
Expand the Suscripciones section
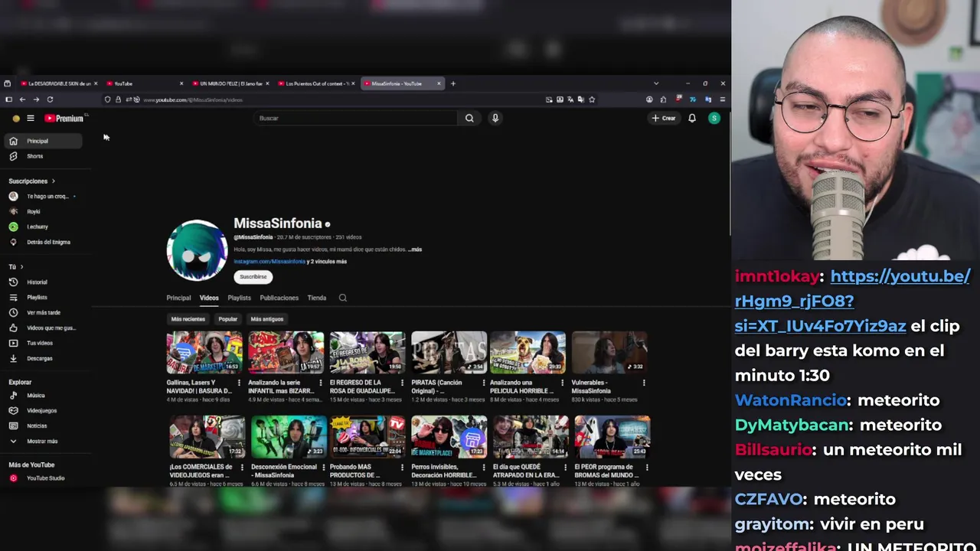pyautogui.click(x=32, y=181)
